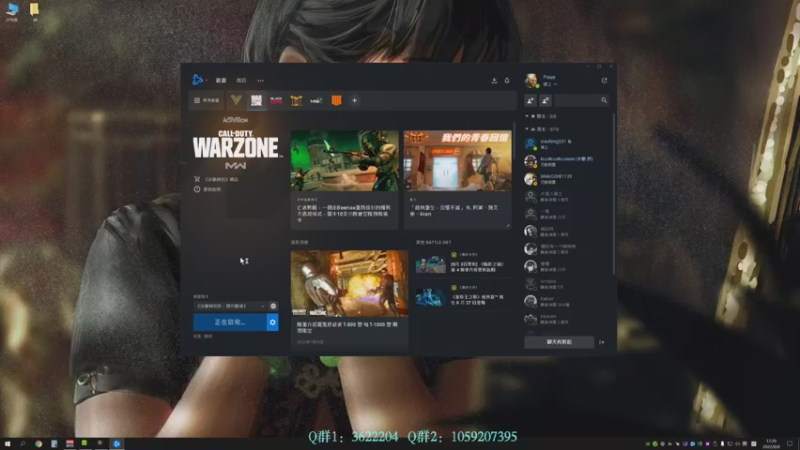
Task: Open the folder icon on desktop
Action: 34,11
